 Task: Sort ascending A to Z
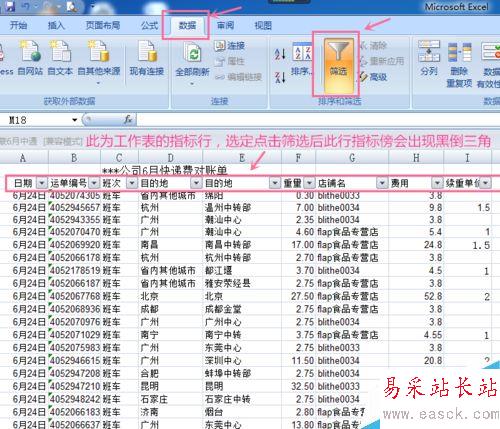pyautogui.click(x=280, y=53)
